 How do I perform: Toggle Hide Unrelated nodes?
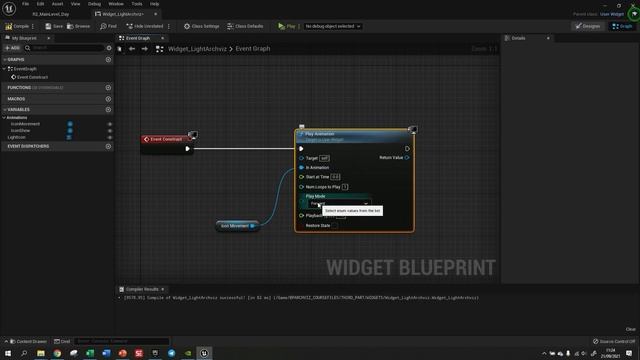tap(144, 26)
